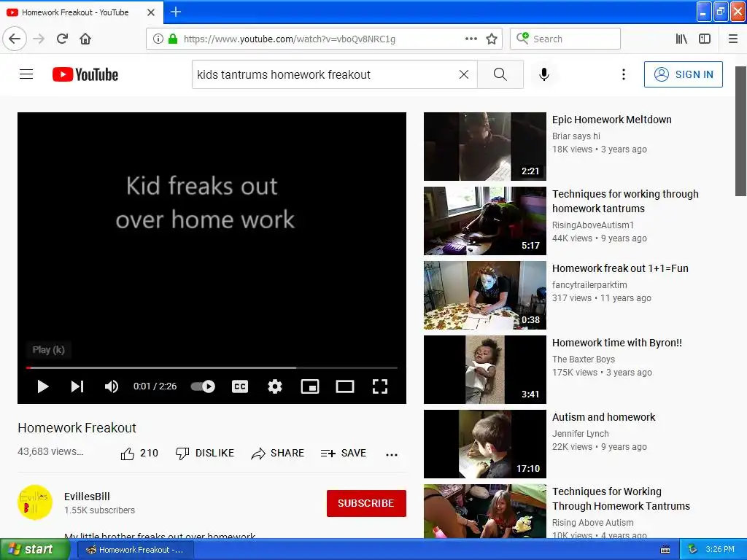Click the page vertical scrollbar

740,131
